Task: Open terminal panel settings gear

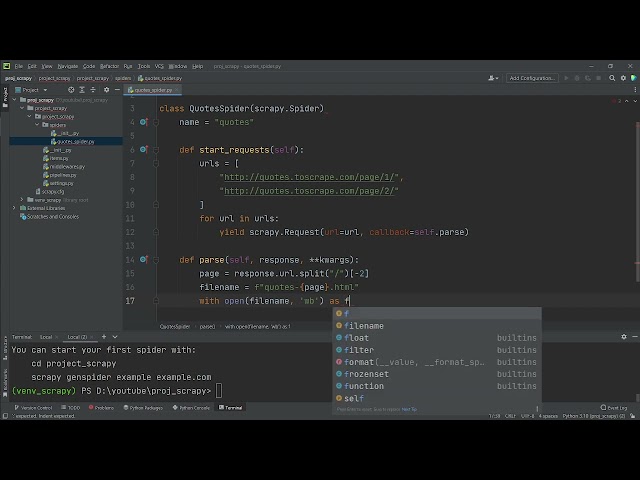Action: click(x=624, y=337)
